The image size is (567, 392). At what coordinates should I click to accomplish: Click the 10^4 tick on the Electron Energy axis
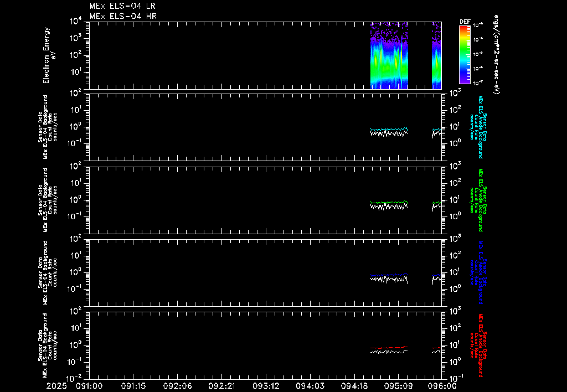click(x=76, y=22)
